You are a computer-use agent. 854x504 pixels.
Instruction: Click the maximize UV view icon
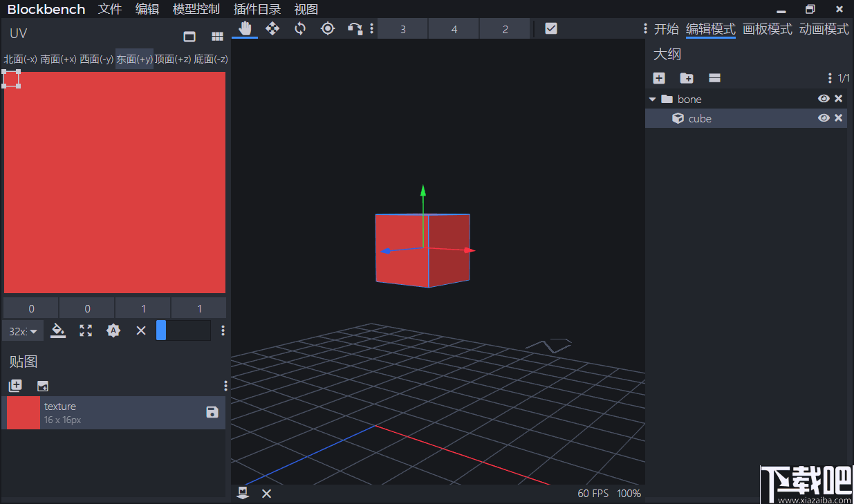coord(85,330)
